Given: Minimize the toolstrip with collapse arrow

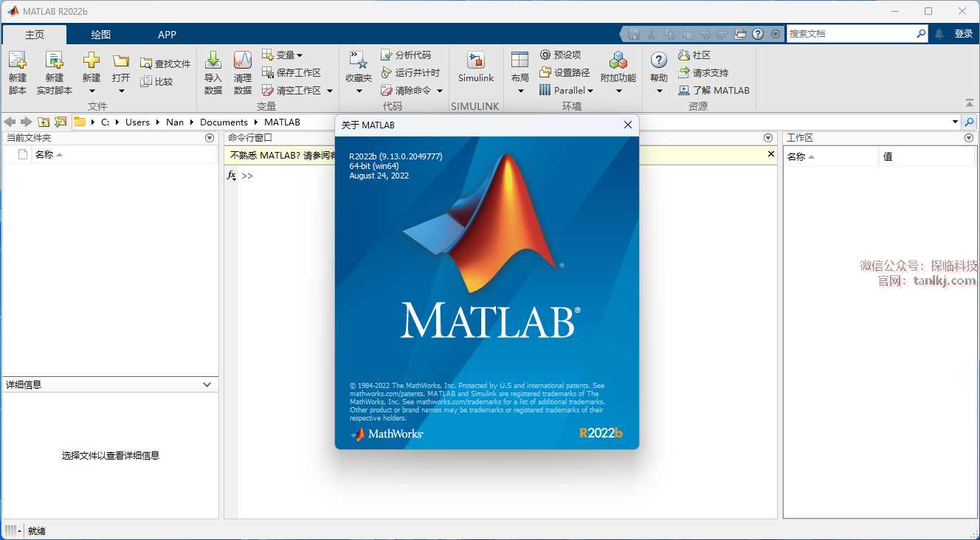Looking at the screenshot, I should 970,103.
